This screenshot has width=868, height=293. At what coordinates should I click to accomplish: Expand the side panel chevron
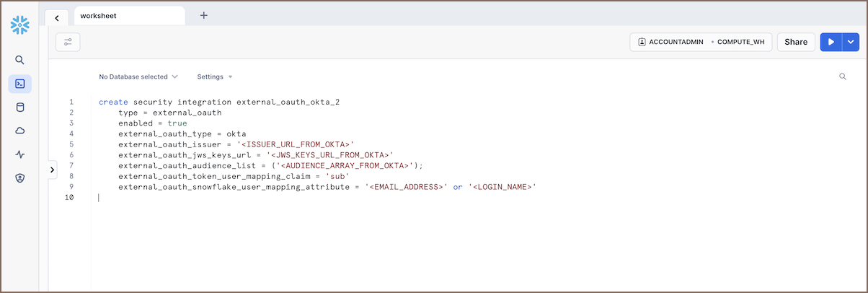pyautogui.click(x=53, y=170)
